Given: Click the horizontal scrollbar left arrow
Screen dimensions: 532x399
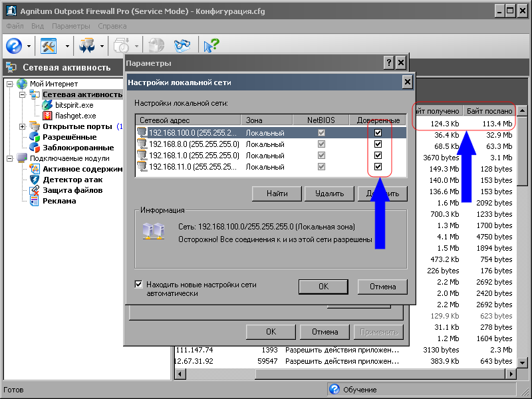Looking at the screenshot, I should (180, 374).
